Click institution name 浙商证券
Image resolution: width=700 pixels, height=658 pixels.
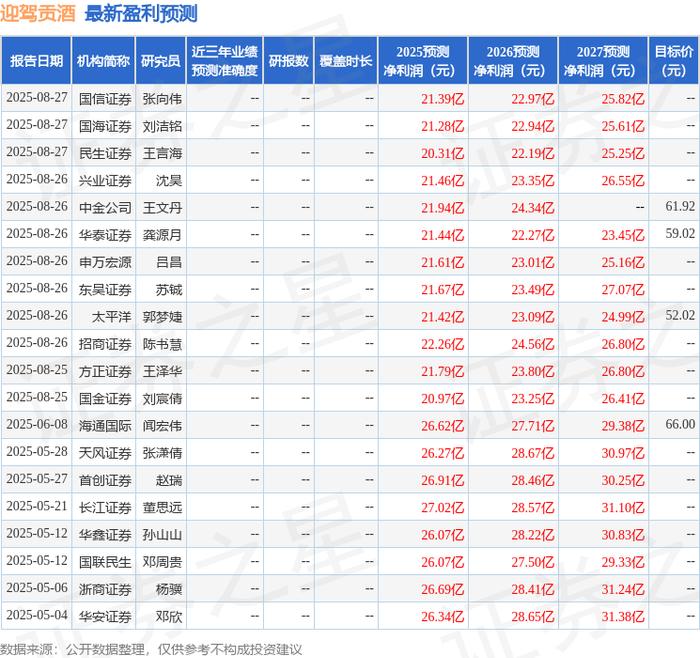[105, 589]
